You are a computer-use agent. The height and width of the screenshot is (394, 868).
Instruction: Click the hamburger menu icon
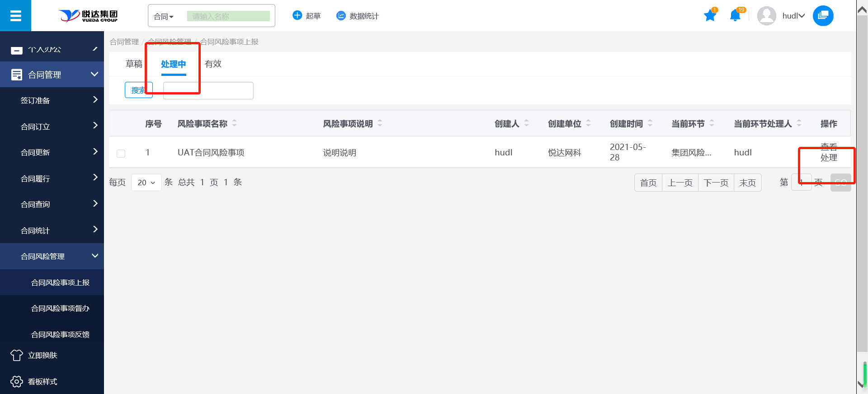[15, 16]
